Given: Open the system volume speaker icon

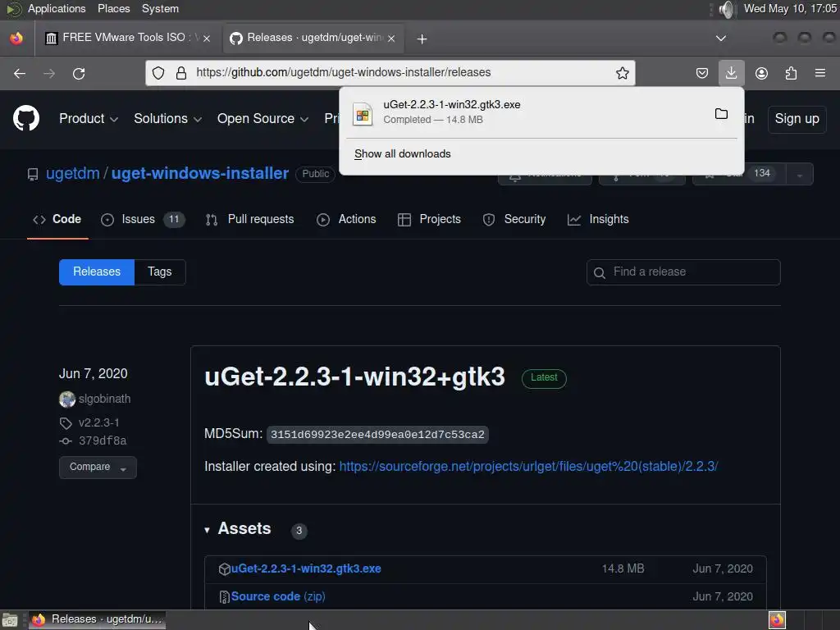Looking at the screenshot, I should (726, 9).
